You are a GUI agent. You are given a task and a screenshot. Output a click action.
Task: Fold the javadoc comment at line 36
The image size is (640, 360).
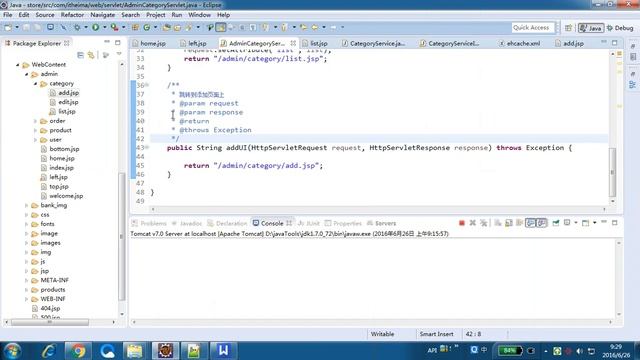pyautogui.click(x=147, y=85)
